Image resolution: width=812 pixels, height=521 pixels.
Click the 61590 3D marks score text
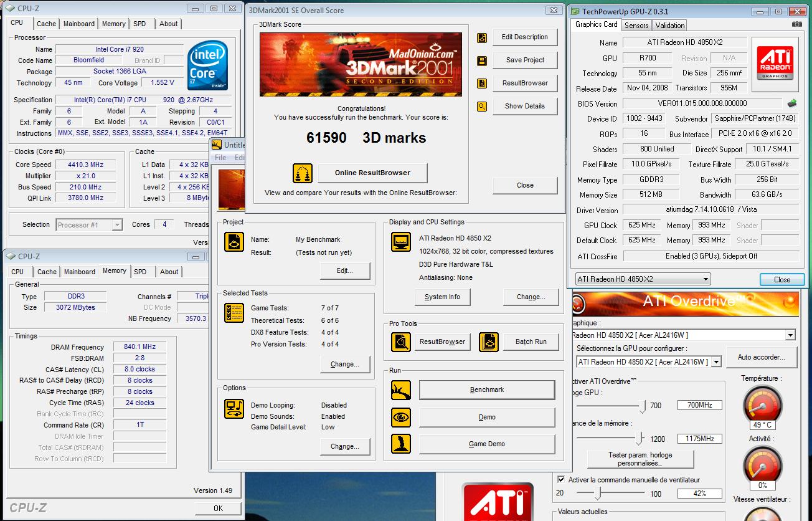click(x=366, y=138)
